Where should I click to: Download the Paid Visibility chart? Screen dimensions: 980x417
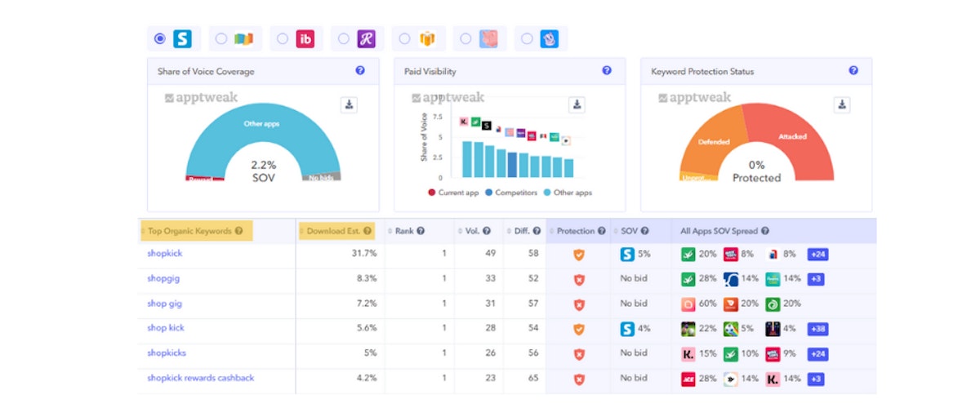[577, 104]
